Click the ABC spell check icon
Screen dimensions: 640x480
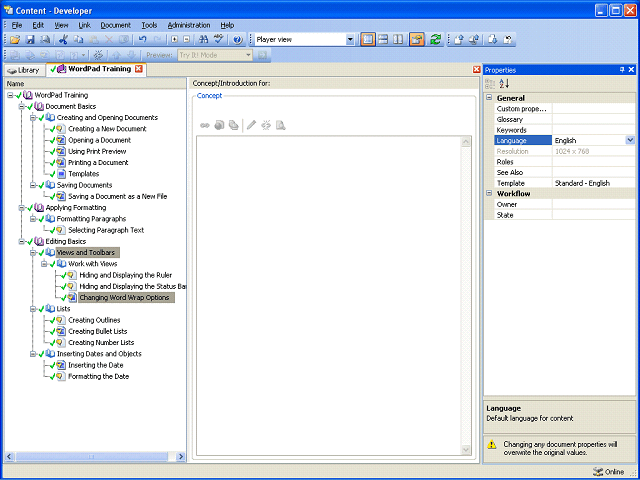click(219, 40)
